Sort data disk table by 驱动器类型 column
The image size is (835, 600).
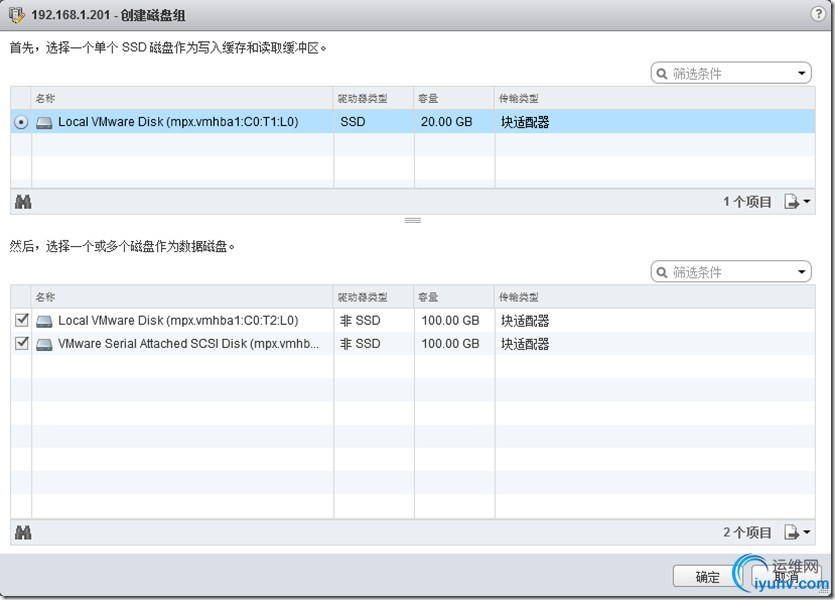click(x=374, y=297)
